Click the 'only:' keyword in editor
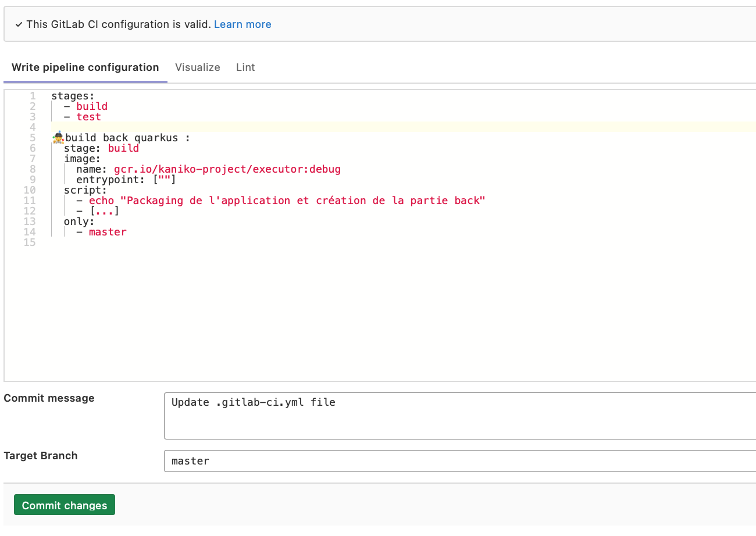The image size is (756, 536). point(79,221)
